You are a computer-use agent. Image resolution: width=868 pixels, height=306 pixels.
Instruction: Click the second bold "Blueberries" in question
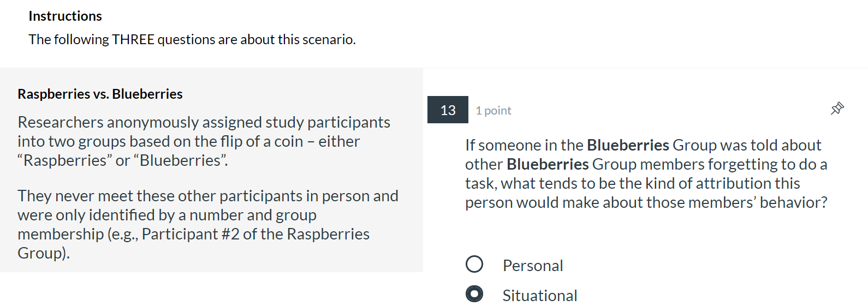548,164
